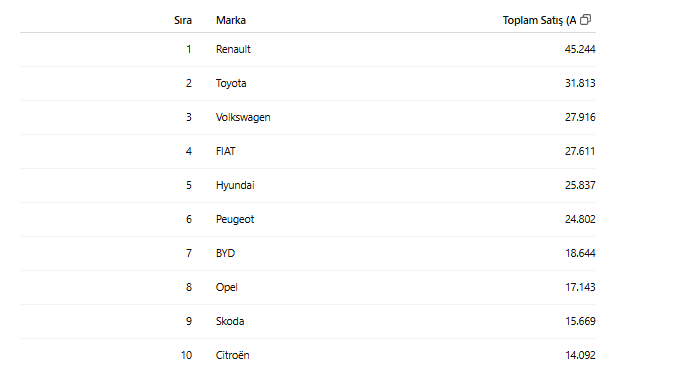Select the Citroën brand cell
Screen dimensions: 678x380
coord(233,355)
